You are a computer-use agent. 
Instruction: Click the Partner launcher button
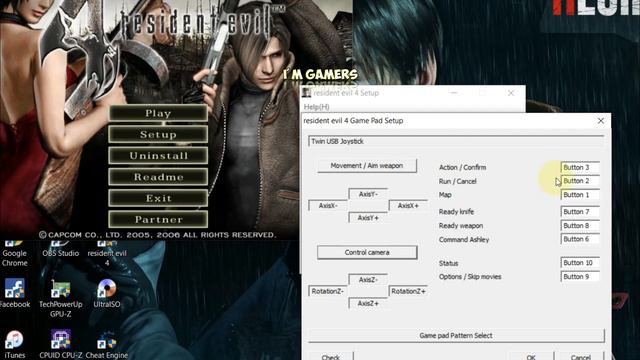158,219
